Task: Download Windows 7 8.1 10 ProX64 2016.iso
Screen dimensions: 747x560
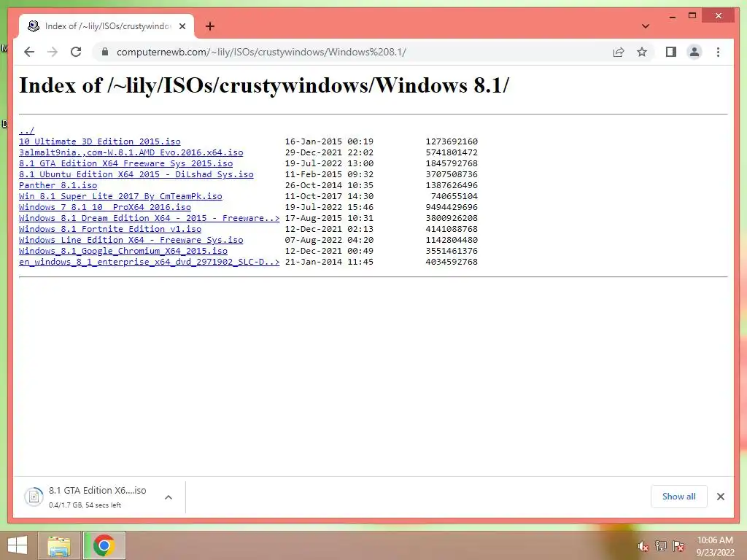Action: [x=105, y=207]
